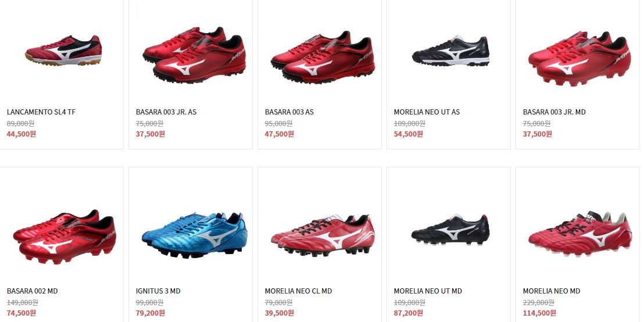
Task: Open the BASARA 003 JR. MD shoe image
Action: pos(579,58)
